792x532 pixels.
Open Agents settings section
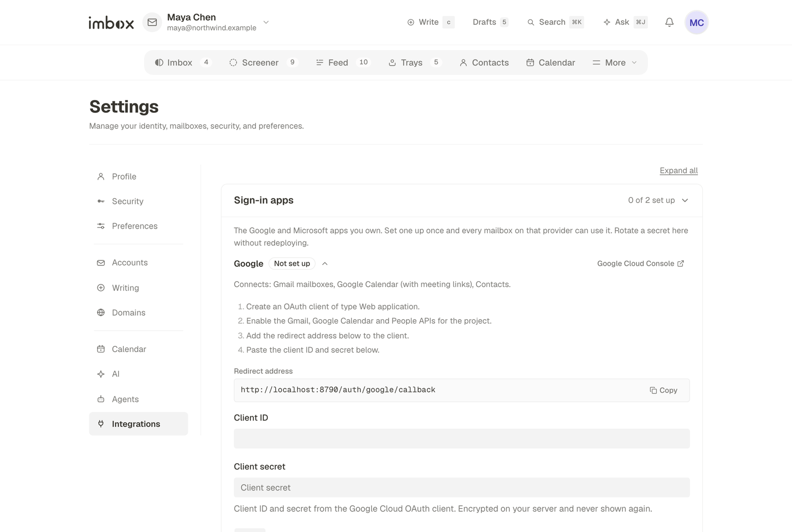tap(139, 399)
